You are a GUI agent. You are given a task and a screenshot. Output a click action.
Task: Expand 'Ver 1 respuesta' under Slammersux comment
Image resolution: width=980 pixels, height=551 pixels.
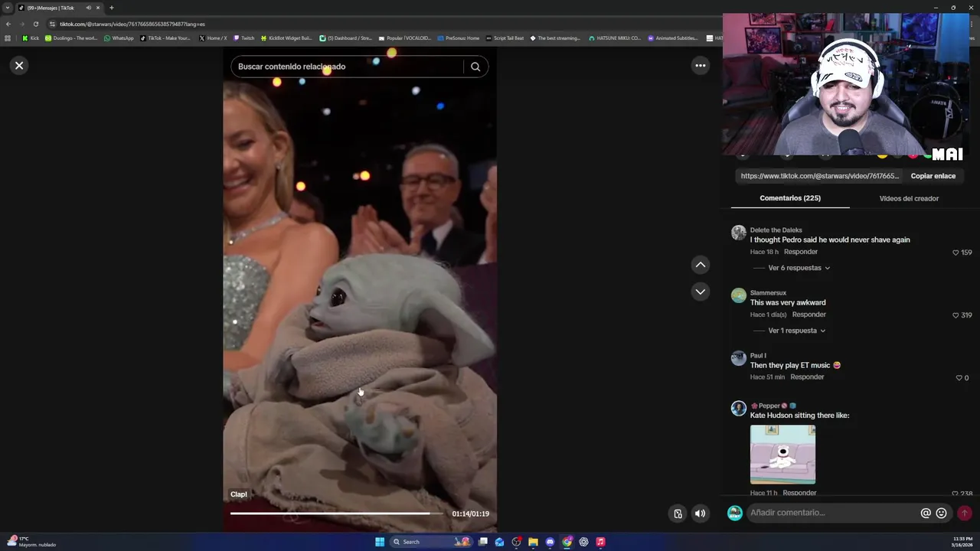click(x=796, y=331)
